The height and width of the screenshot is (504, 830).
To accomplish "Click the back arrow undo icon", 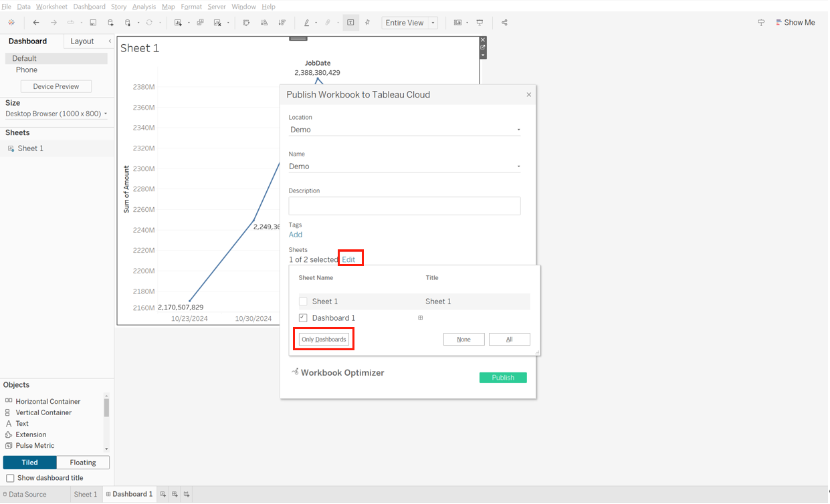I will [36, 23].
